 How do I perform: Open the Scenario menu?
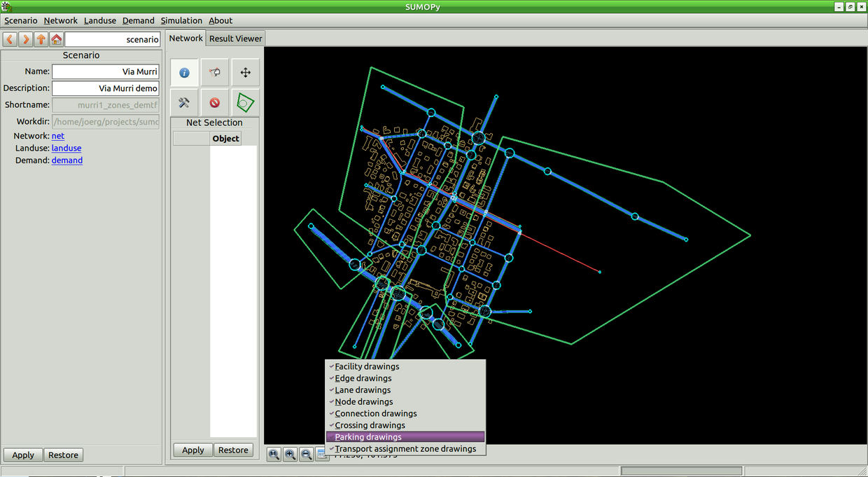point(21,20)
